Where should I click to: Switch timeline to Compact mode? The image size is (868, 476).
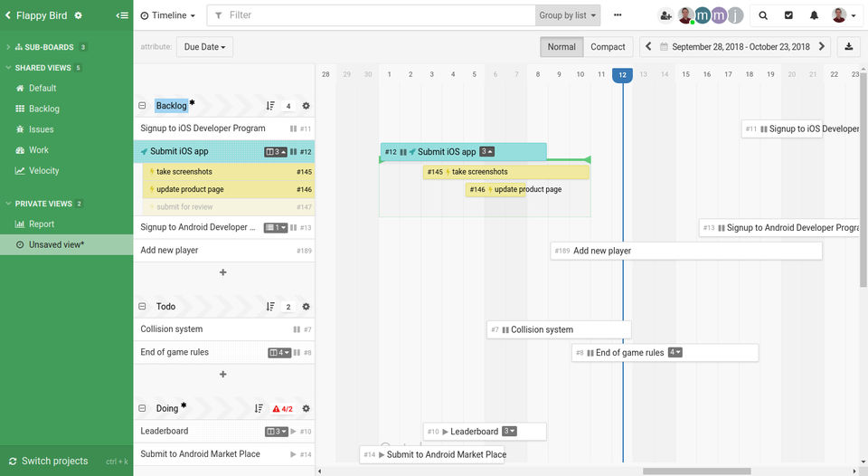[608, 47]
